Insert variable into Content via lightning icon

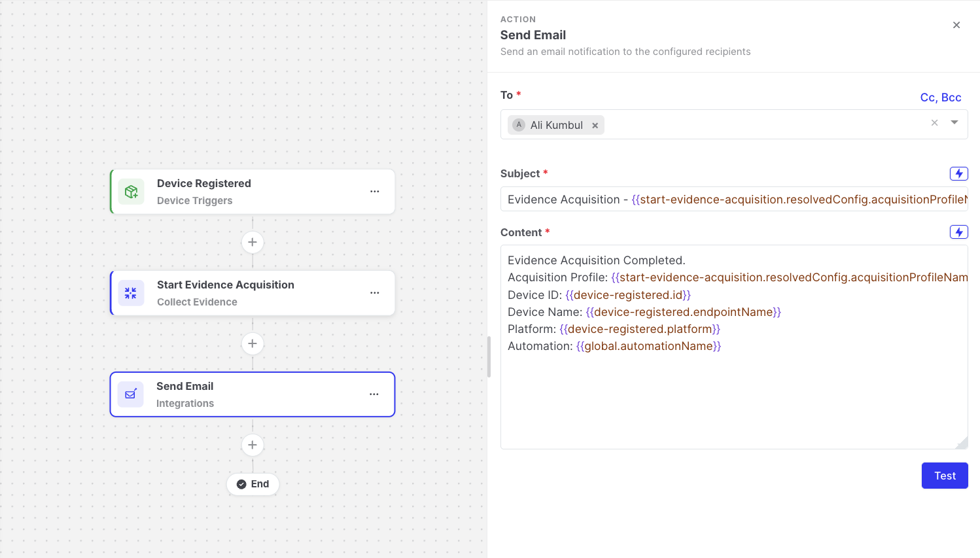tap(959, 232)
